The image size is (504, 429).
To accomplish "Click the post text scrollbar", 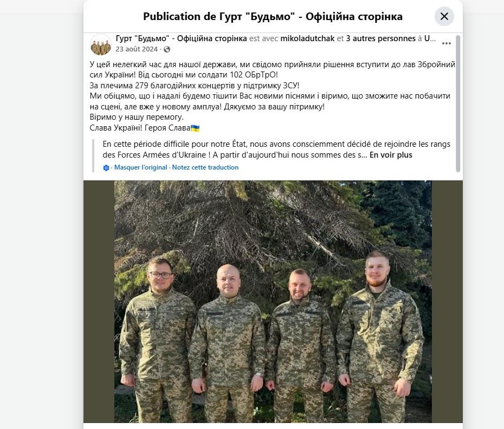I will (x=458, y=103).
